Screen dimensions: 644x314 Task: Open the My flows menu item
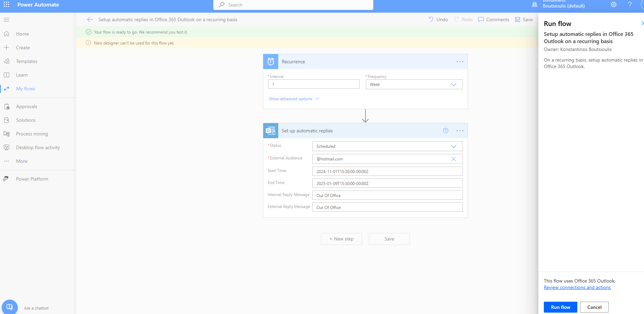pyautogui.click(x=26, y=89)
